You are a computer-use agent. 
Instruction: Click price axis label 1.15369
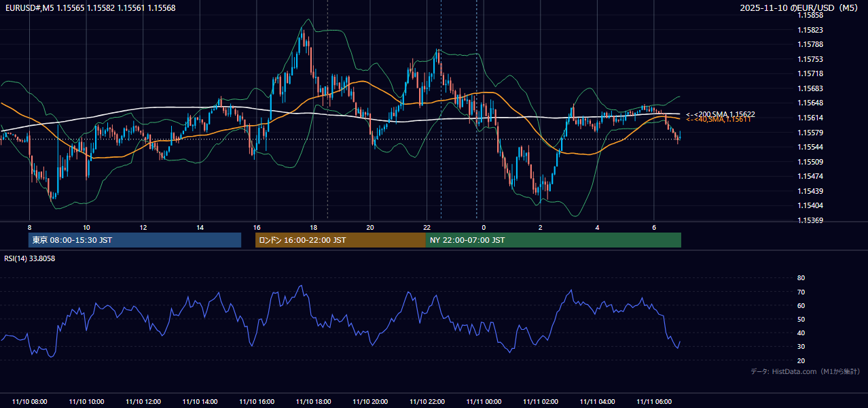[811, 220]
